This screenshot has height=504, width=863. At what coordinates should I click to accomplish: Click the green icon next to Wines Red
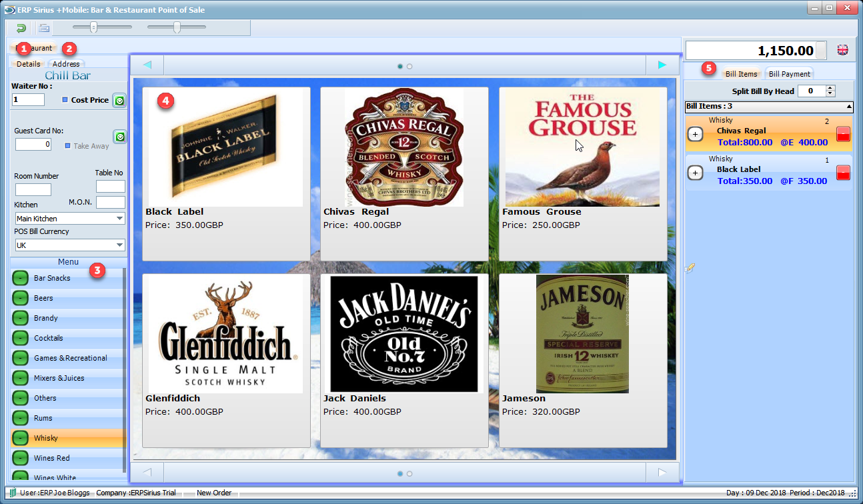(x=21, y=458)
